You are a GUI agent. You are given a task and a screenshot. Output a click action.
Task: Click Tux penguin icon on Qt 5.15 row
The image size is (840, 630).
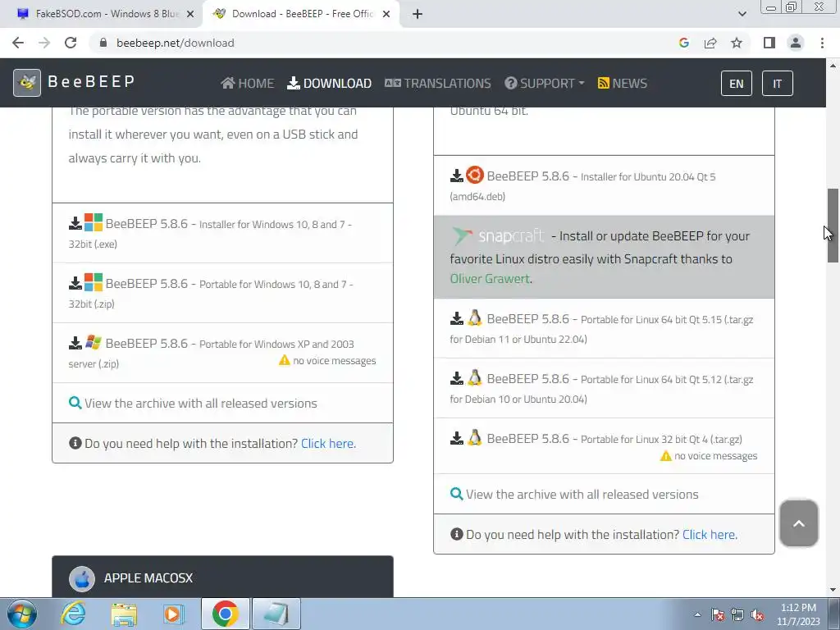[x=475, y=318]
